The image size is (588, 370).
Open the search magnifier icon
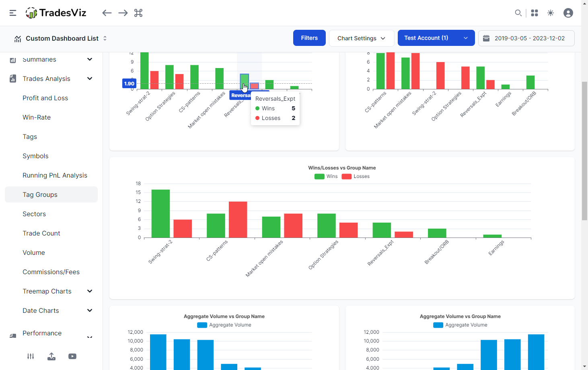point(518,13)
